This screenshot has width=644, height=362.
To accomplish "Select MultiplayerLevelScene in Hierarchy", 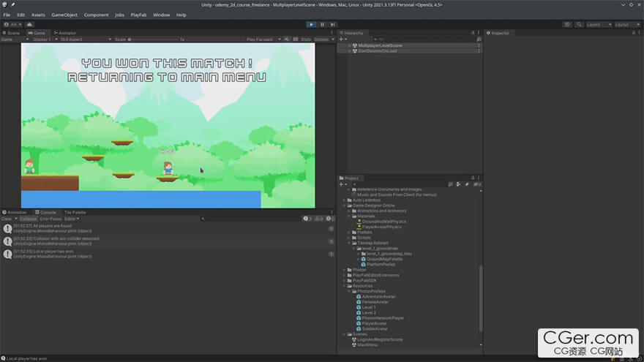I will tap(380, 45).
